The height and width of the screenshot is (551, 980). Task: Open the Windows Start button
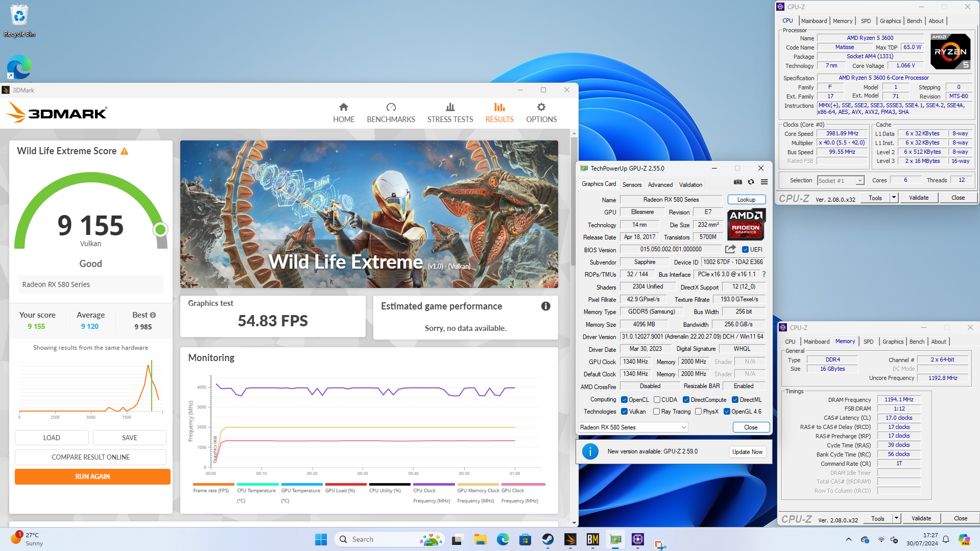click(x=321, y=539)
